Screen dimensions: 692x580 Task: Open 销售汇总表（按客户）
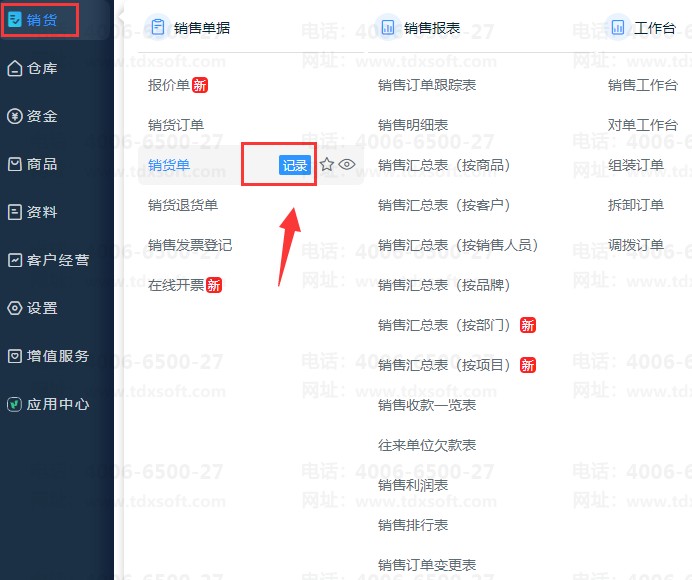pos(444,205)
